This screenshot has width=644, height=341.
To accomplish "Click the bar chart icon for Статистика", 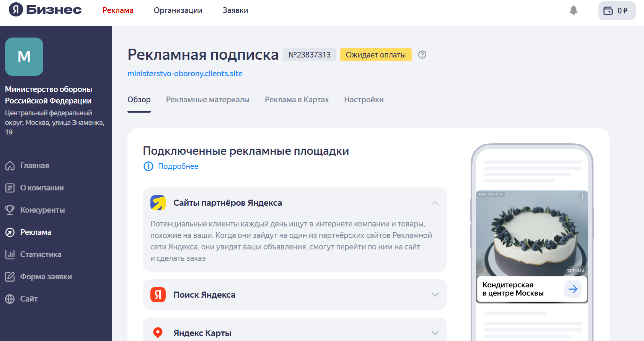I will 10,254.
